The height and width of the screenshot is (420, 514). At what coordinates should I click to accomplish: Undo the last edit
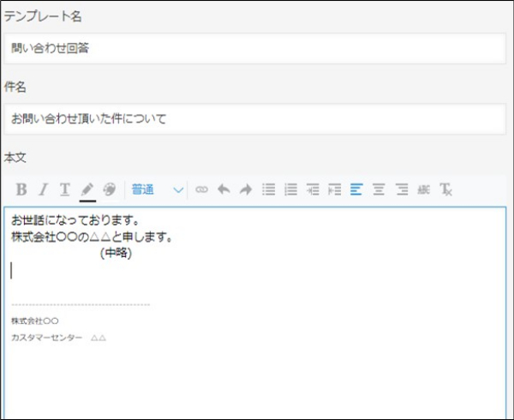[x=224, y=189]
